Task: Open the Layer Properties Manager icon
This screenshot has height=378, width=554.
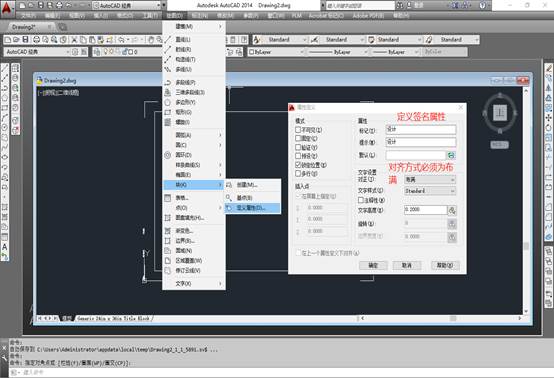Action: (97, 52)
